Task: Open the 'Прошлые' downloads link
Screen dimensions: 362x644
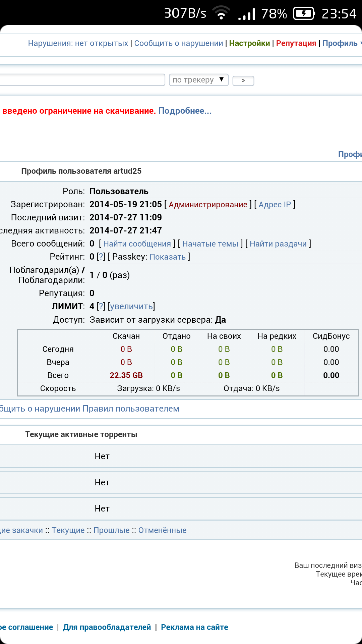Action: pyautogui.click(x=111, y=530)
